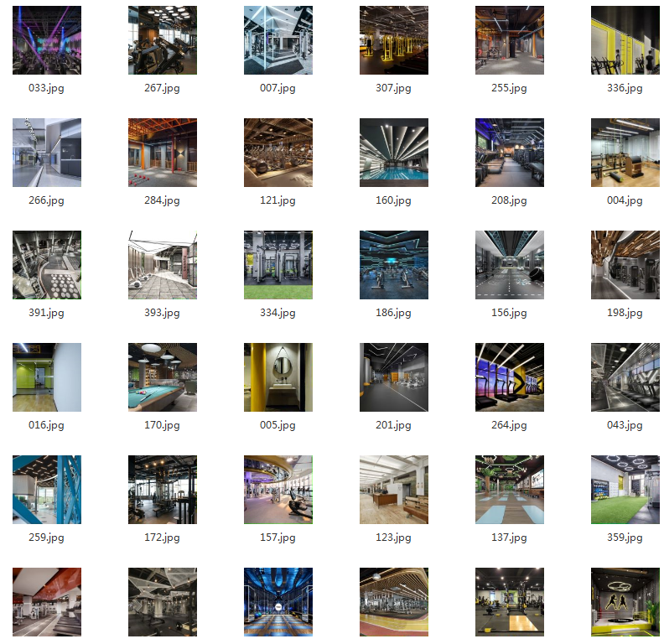Click the 121.jpg file name label
Screen dimensions: 664x644
(x=278, y=200)
